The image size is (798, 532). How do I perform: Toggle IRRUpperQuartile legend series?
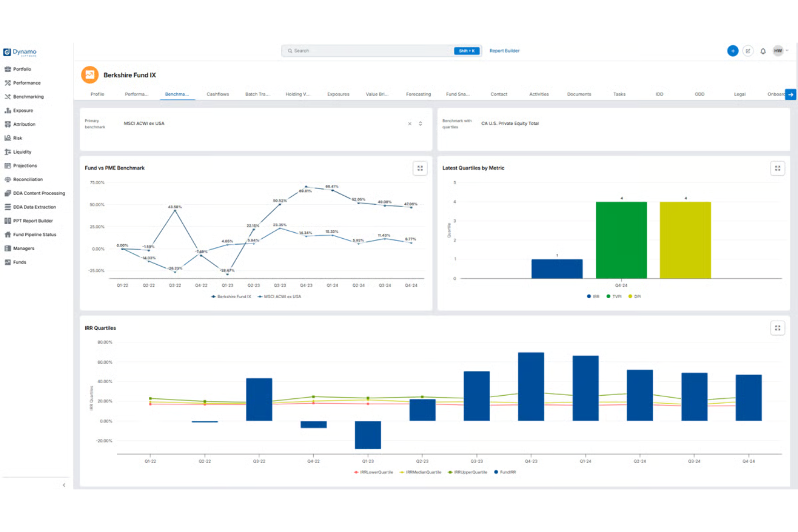click(467, 472)
